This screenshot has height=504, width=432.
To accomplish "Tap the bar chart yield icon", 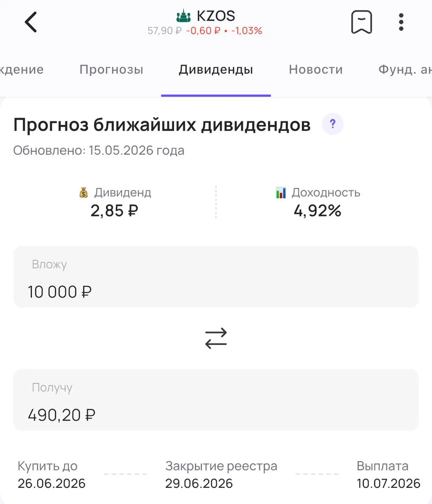I will coord(281,193).
